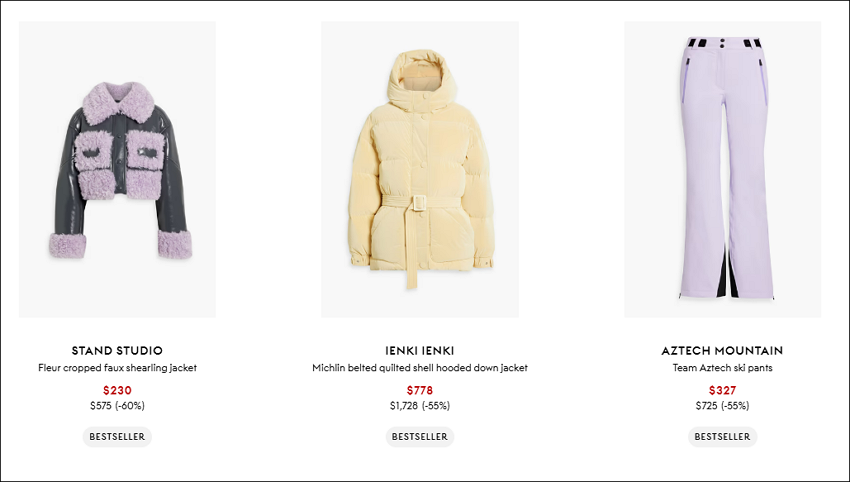Click the AZTECH MOUNTAIN brand name
The image size is (850, 482).
click(723, 351)
